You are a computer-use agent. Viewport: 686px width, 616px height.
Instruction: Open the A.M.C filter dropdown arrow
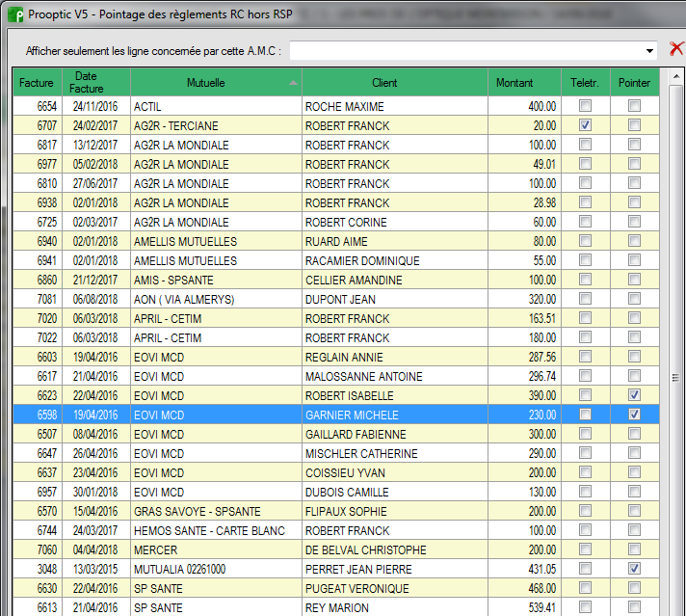(x=649, y=51)
